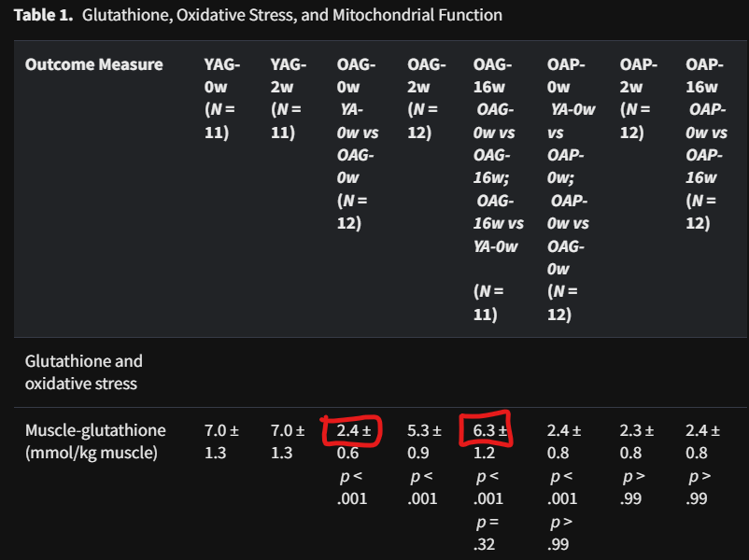This screenshot has height=560, width=749.
Task: Click the first 7.0 ± 1.3 cell
Action: point(221,441)
